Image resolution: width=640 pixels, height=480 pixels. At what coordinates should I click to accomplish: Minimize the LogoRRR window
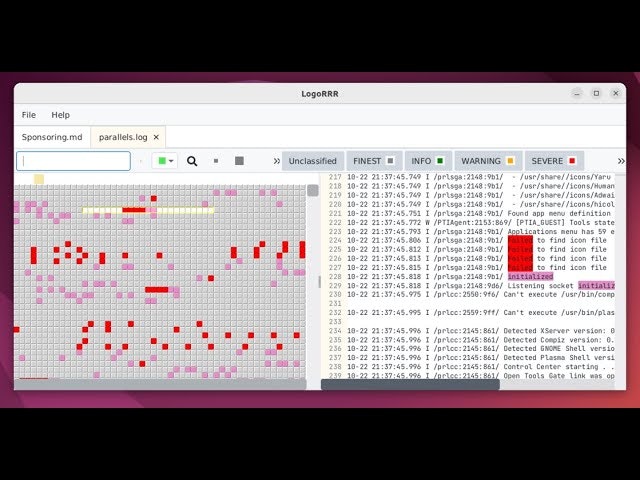pos(577,93)
